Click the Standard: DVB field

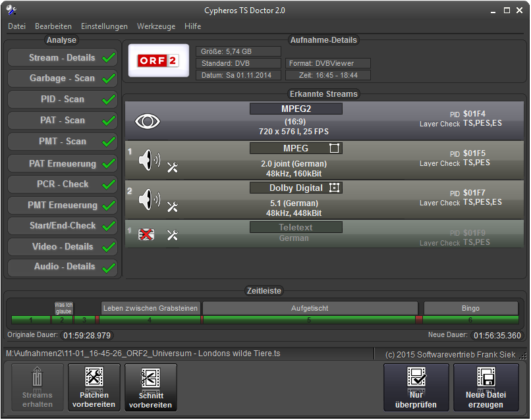click(x=238, y=63)
